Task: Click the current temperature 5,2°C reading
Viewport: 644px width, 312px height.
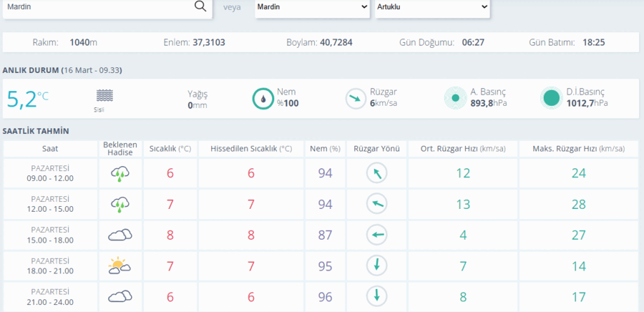Action: tap(27, 99)
